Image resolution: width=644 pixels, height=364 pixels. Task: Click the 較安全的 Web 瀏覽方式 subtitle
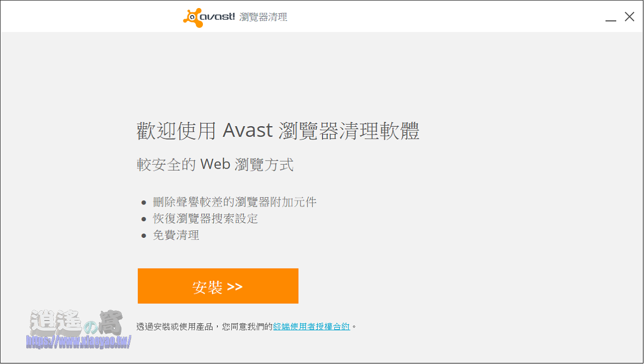click(215, 164)
